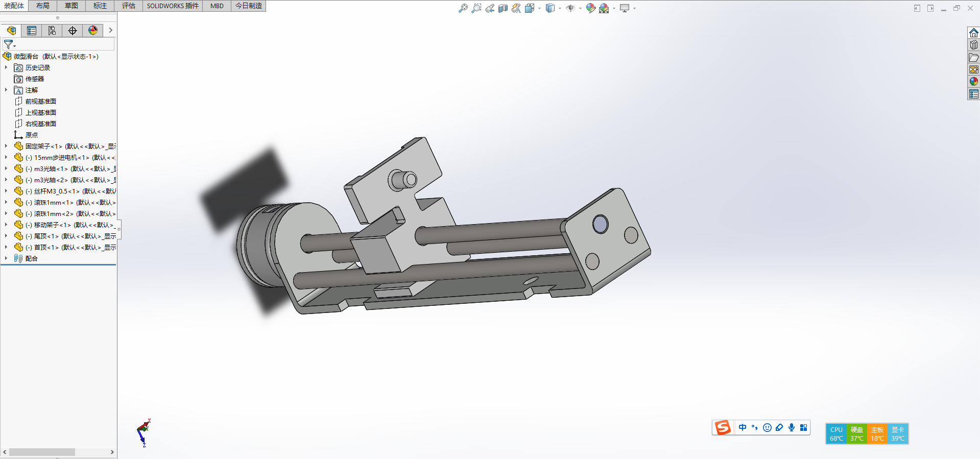Open the ConfigurationManager panel tab

pos(52,31)
